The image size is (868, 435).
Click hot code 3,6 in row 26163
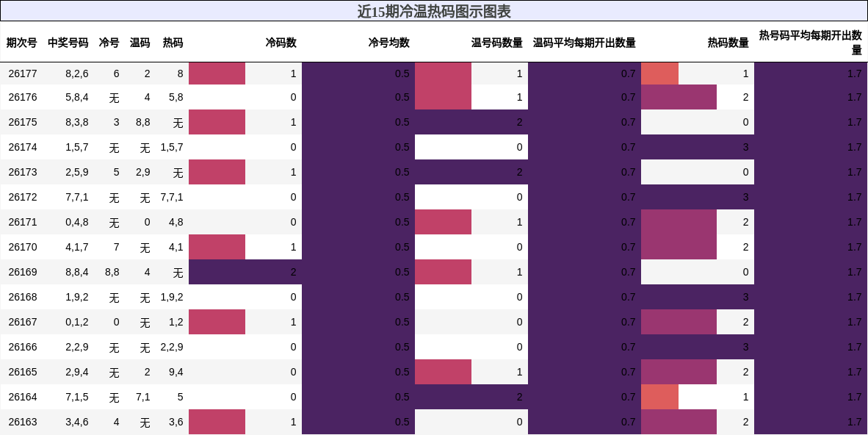pos(176,423)
